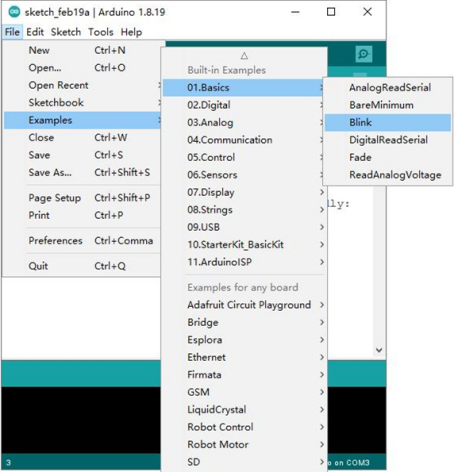The image size is (454, 472).
Task: Expand the LiquidCrystal library examples
Action: click(244, 410)
